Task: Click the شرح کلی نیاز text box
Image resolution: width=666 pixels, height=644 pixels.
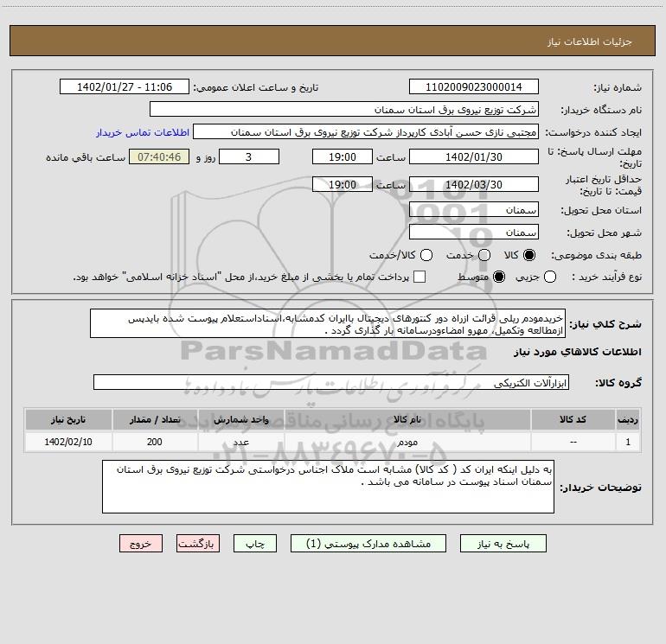Action: point(328,324)
